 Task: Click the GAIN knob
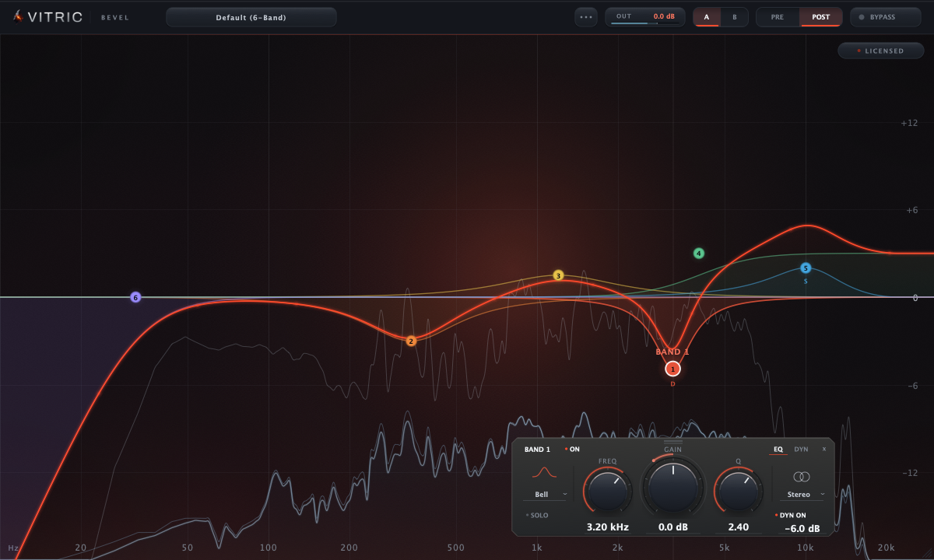pos(673,488)
